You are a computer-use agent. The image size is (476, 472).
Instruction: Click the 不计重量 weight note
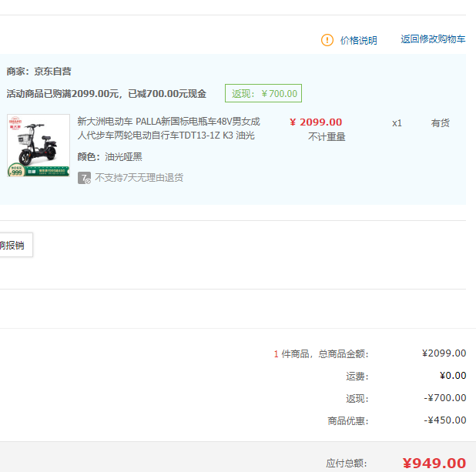pyautogui.click(x=327, y=136)
